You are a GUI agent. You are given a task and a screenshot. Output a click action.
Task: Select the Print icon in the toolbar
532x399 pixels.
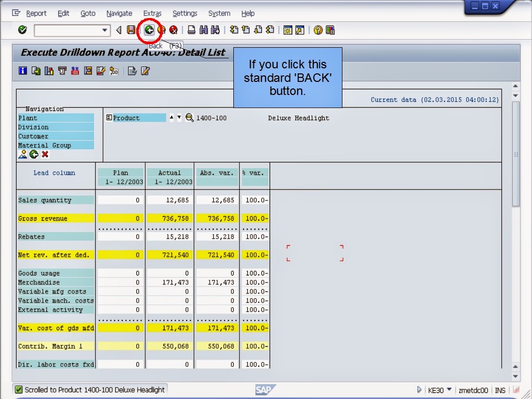point(191,30)
